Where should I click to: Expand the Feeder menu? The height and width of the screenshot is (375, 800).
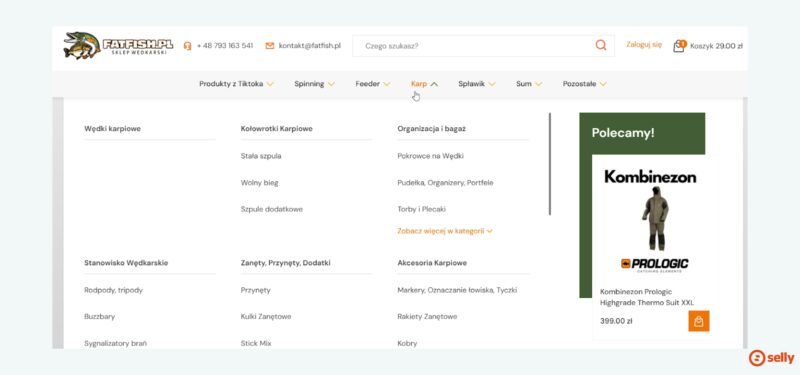(372, 84)
